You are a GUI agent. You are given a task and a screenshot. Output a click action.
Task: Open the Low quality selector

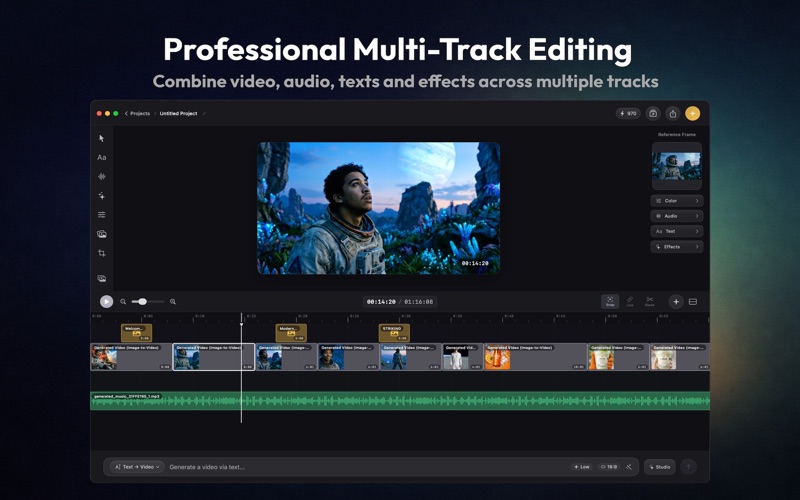582,467
